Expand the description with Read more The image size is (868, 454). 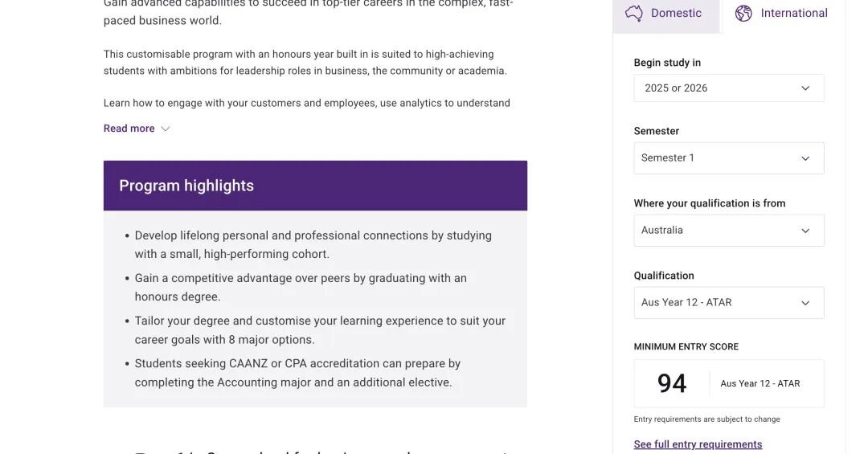tap(129, 129)
